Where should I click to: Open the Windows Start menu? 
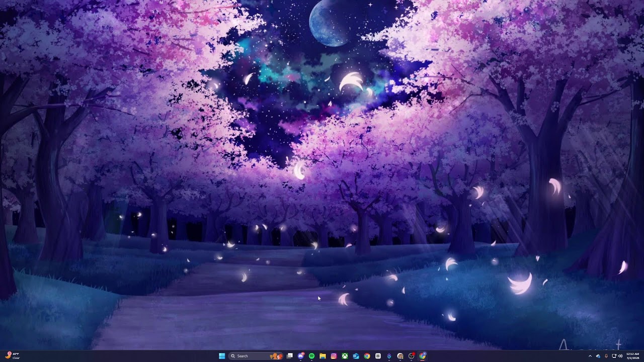pos(222,356)
